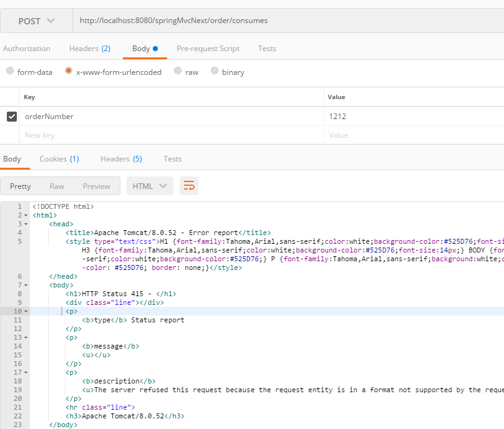Switch response view to Preview
Screen dimensions: 504x429
(x=97, y=186)
